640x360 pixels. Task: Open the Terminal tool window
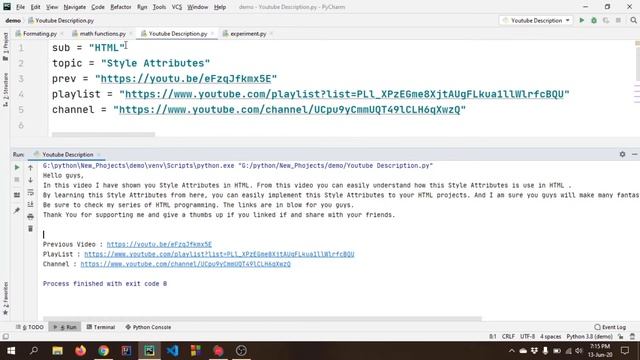point(100,327)
